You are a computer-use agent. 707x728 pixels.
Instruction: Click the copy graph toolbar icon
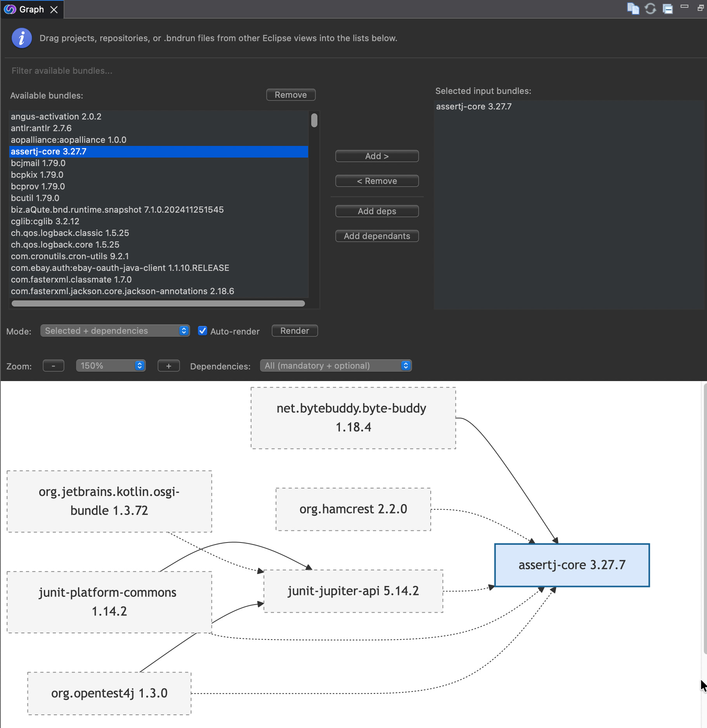tap(633, 9)
